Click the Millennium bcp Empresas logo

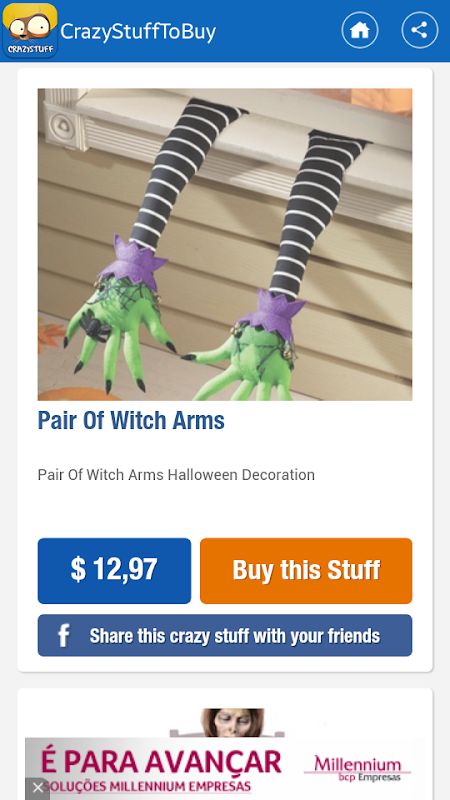coord(358,769)
